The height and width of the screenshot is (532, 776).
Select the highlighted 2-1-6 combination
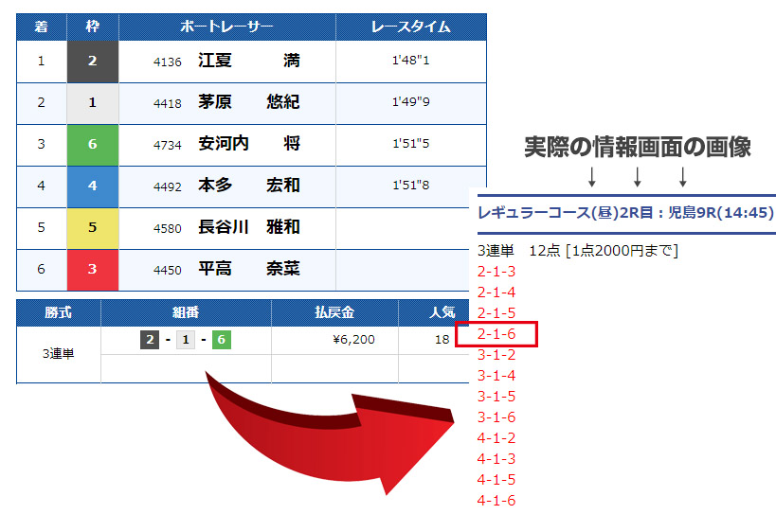(496, 334)
